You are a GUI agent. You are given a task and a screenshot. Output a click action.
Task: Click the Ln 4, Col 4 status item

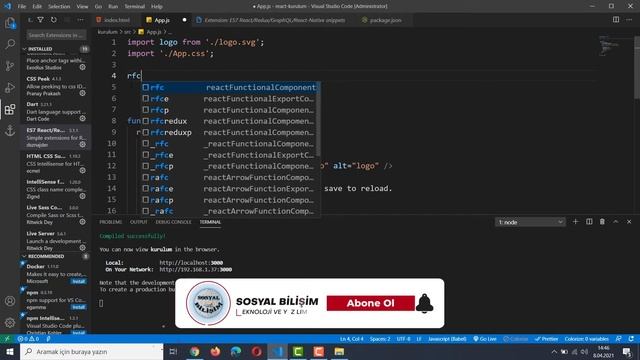click(351, 339)
